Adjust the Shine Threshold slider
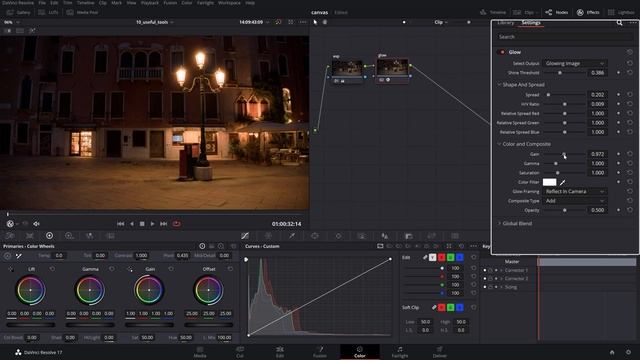640x360 pixels. click(x=560, y=73)
